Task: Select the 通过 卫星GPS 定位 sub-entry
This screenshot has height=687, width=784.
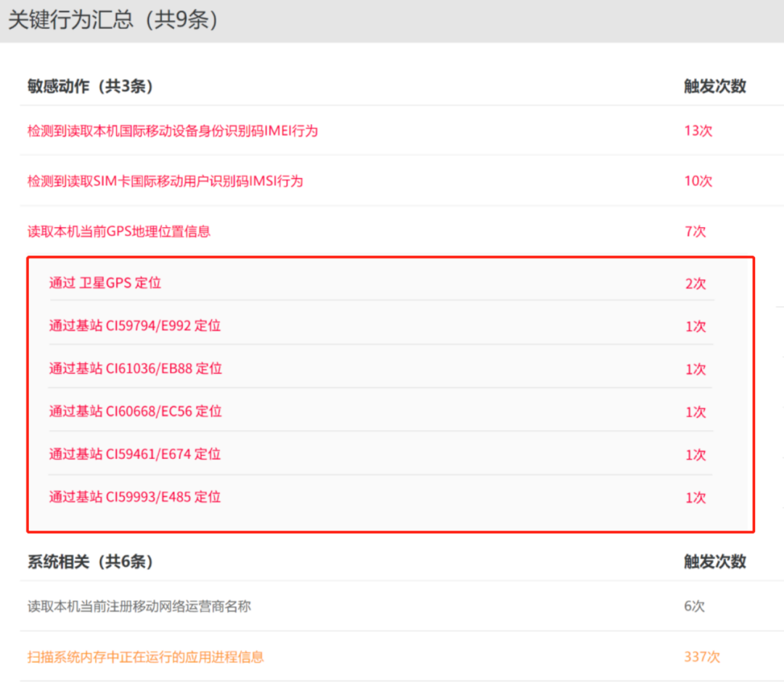Action: click(x=105, y=283)
